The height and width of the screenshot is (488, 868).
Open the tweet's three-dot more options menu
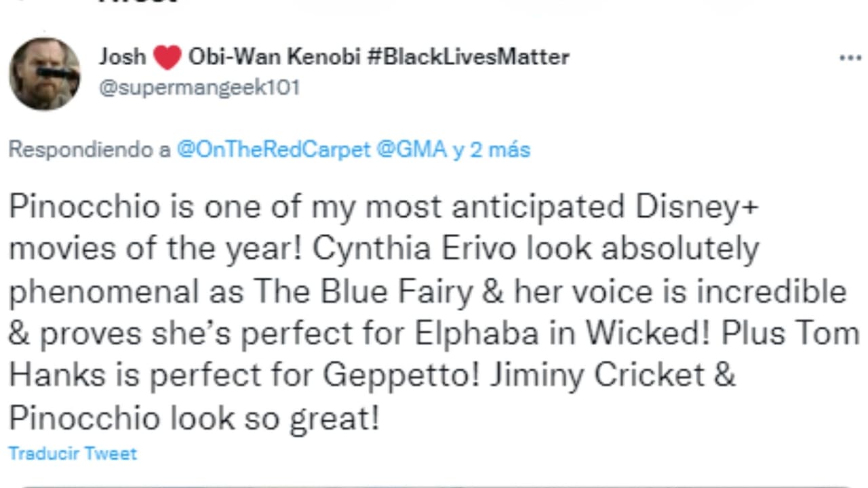[x=850, y=58]
